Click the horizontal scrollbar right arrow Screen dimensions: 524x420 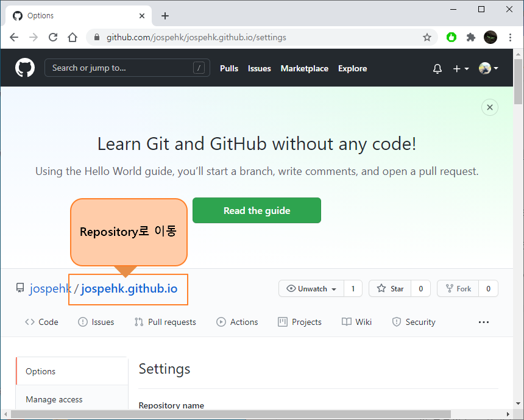508,414
